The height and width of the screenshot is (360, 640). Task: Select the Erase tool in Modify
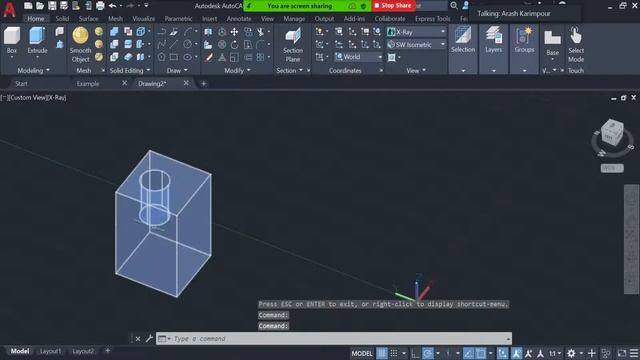pos(209,57)
